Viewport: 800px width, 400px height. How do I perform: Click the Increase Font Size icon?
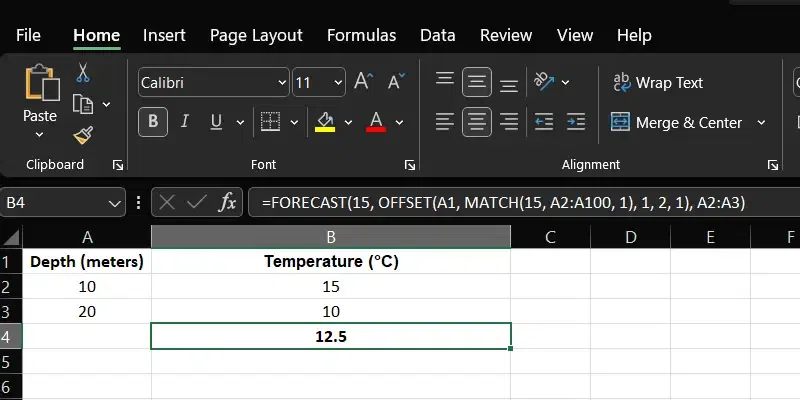click(x=363, y=82)
